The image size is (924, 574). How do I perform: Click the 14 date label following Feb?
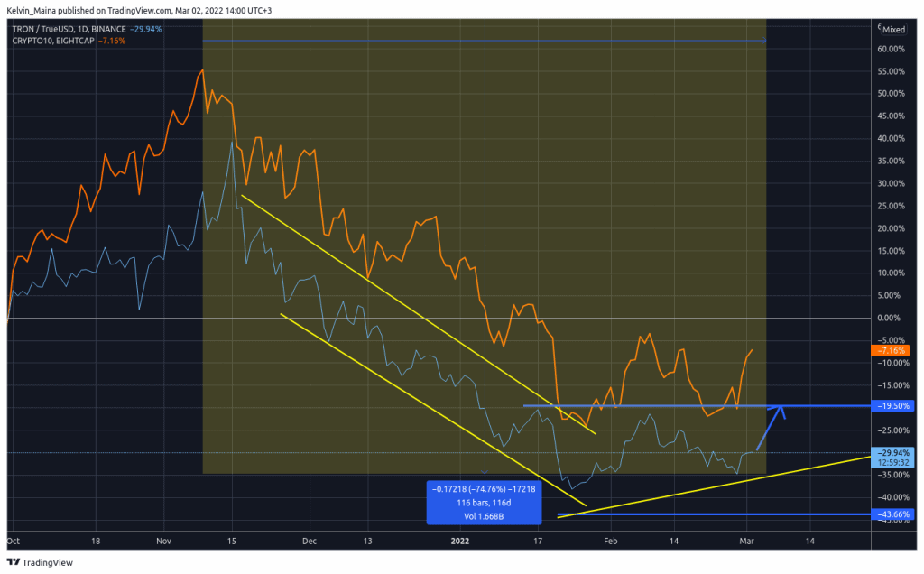click(673, 541)
